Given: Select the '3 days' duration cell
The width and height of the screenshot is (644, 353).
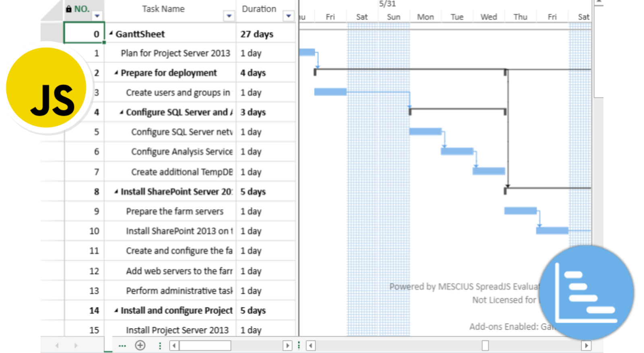Looking at the screenshot, I should coord(266,112).
